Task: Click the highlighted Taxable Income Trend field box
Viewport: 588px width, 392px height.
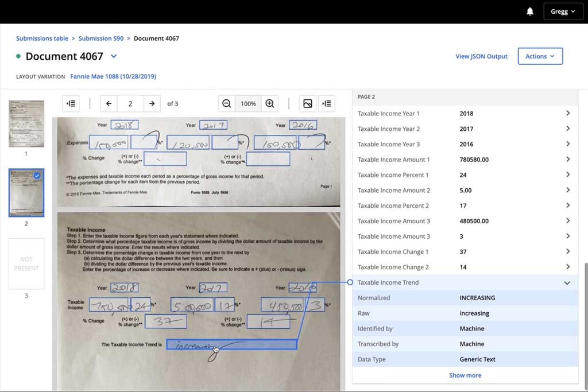Action: click(x=232, y=344)
